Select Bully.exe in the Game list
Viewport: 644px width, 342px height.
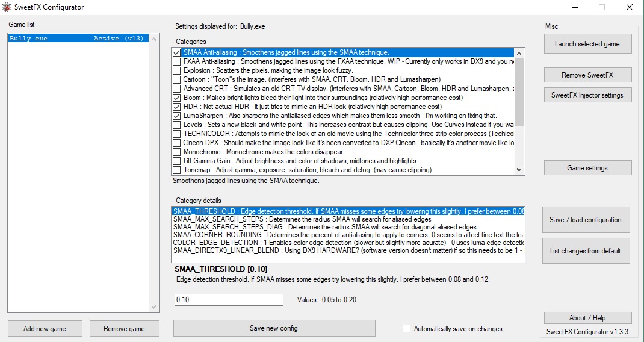click(78, 38)
